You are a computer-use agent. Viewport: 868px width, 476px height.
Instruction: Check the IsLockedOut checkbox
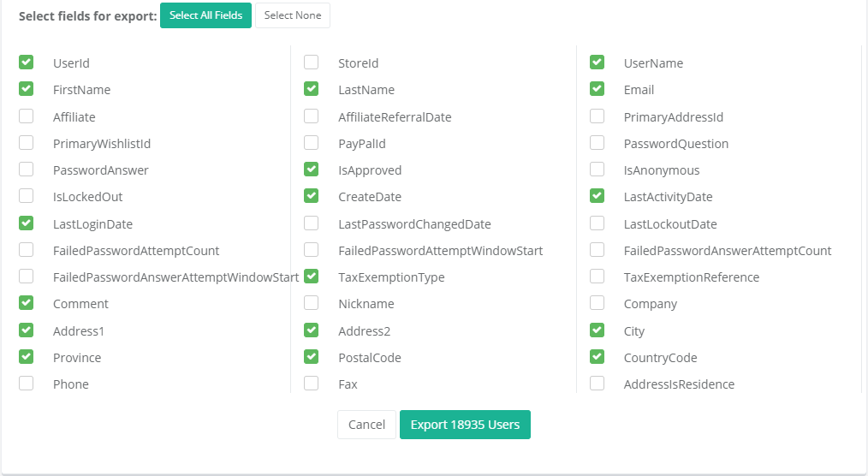(27, 196)
